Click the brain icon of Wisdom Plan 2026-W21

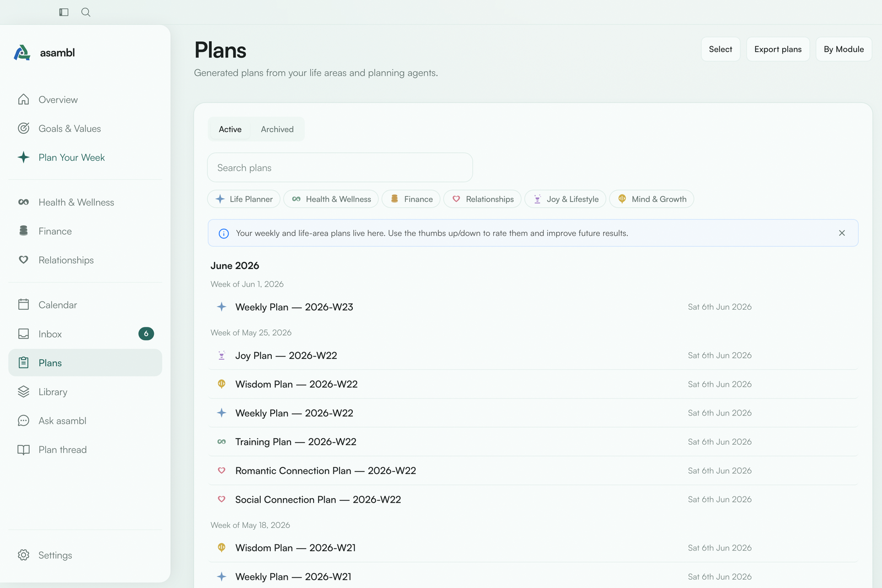(x=222, y=547)
